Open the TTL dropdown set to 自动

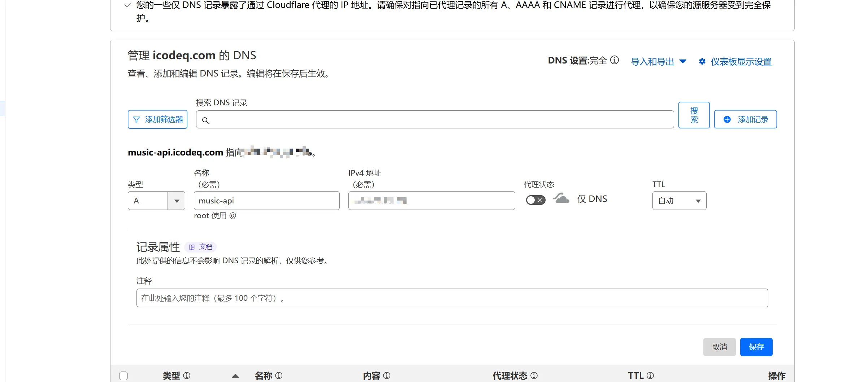pyautogui.click(x=679, y=201)
